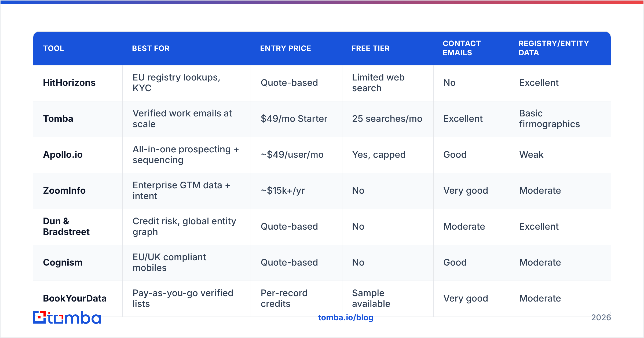Select "No" free tier in ZoomInfo row

[x=358, y=190]
